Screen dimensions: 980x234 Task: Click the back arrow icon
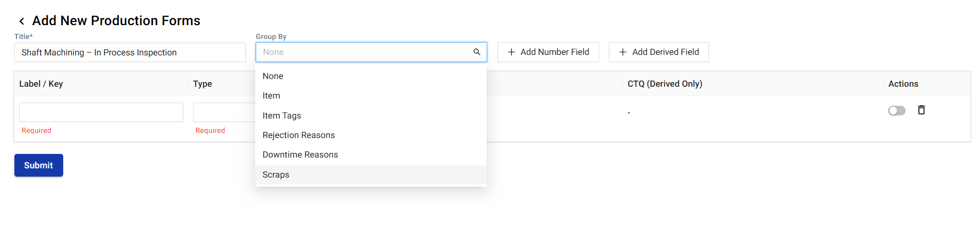(22, 21)
